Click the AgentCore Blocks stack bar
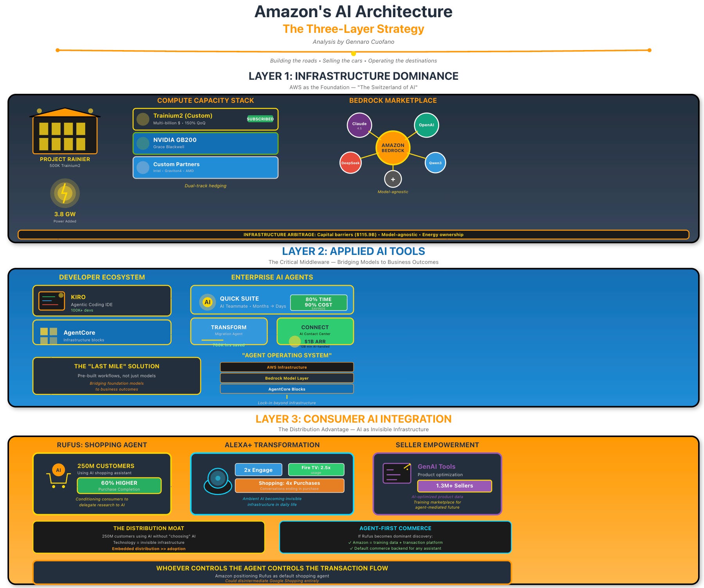The width and height of the screenshot is (704, 588). [x=287, y=389]
